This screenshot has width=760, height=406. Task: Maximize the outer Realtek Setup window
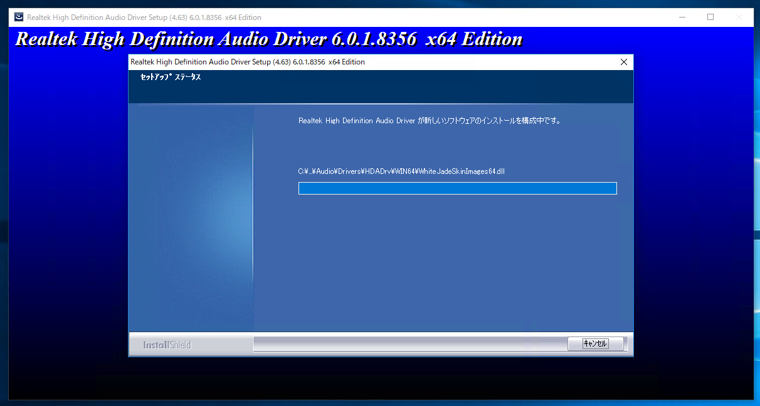coord(710,17)
